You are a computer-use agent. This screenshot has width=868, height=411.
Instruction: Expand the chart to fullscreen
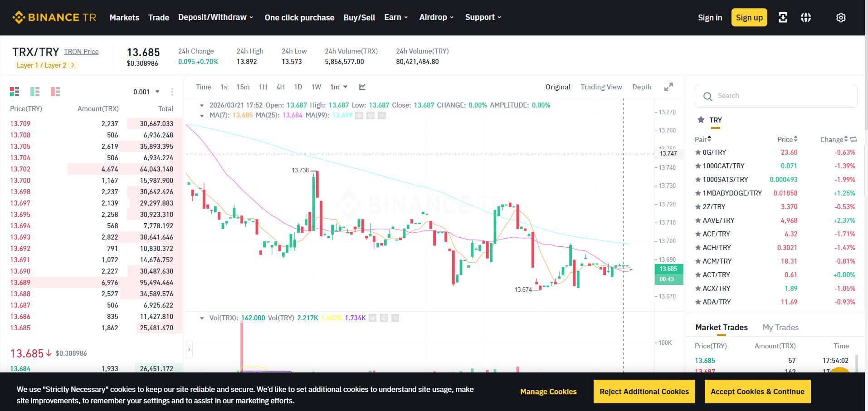(668, 87)
